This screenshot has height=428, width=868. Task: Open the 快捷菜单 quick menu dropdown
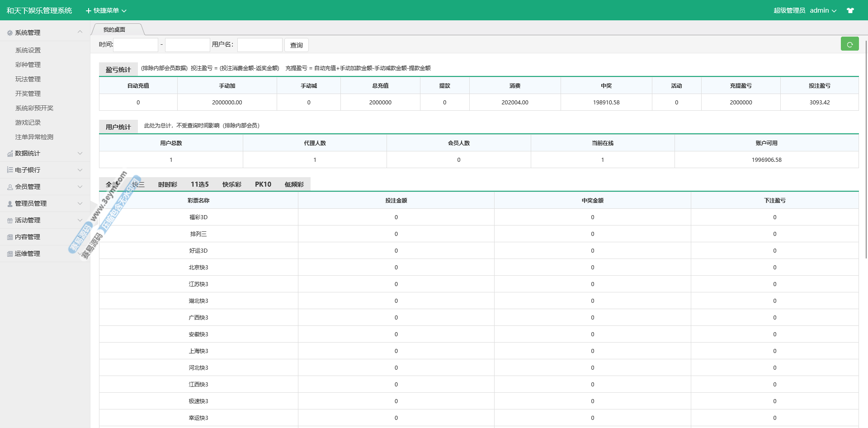[x=106, y=10]
